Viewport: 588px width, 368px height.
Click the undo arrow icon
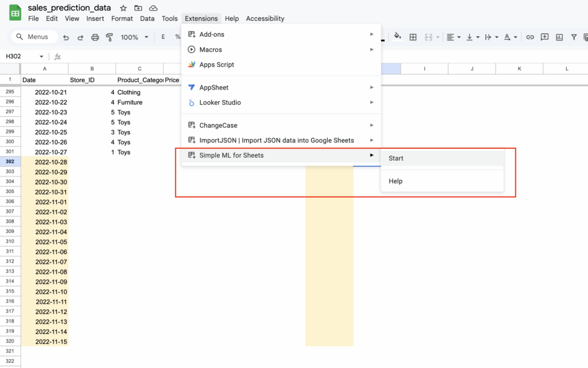coord(66,37)
